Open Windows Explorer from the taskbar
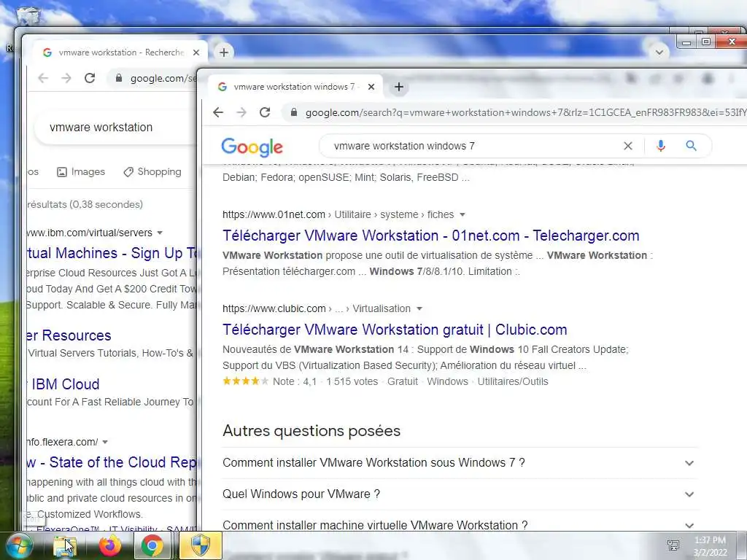 pos(64,545)
